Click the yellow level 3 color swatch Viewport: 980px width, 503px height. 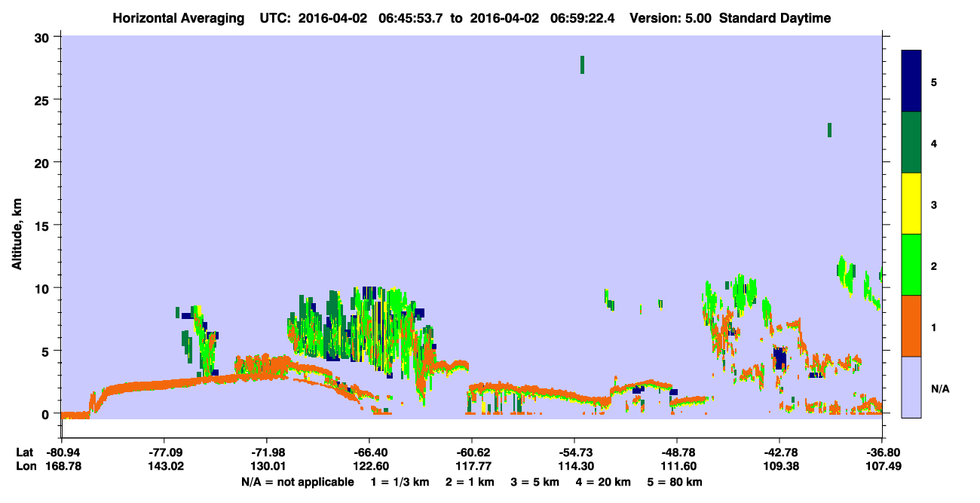[x=911, y=204]
